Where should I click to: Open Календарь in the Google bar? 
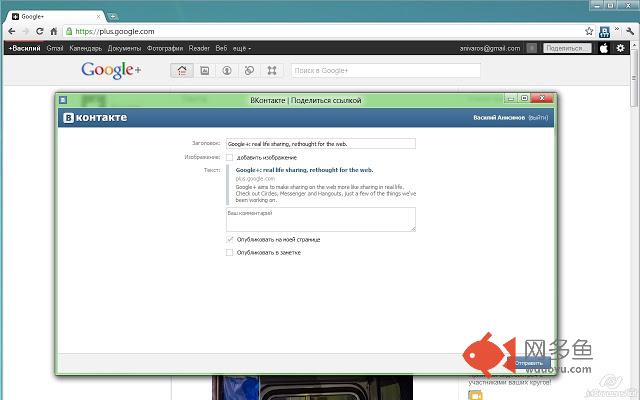pos(85,48)
